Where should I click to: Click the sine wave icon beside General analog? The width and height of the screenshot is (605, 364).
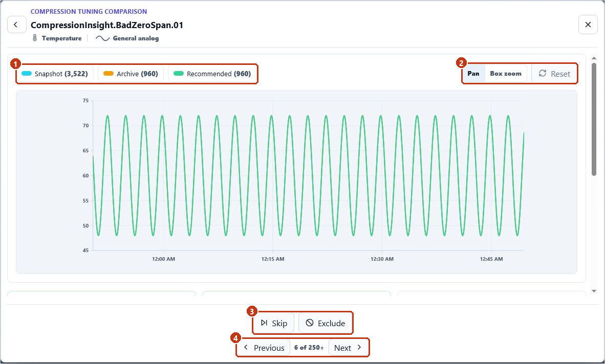tap(103, 38)
